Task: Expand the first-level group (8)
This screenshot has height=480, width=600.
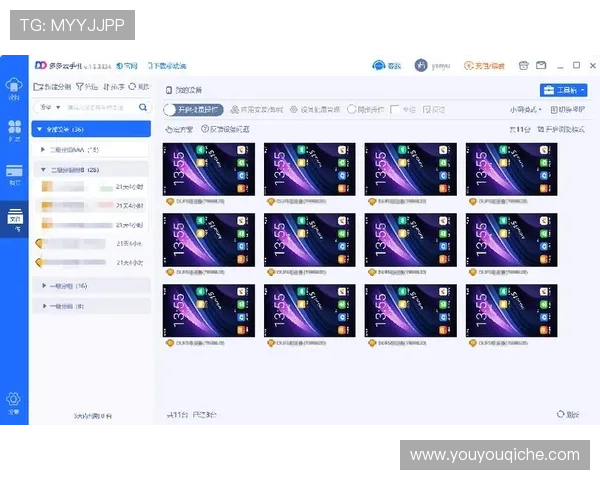Action: coord(91,306)
